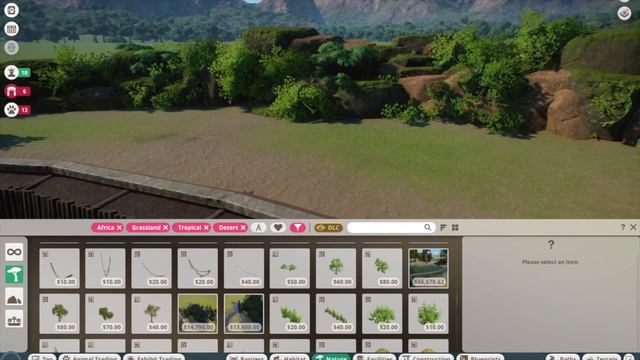640x360 pixels.
Task: Select the $50.00 small plant
Action: click(290, 268)
